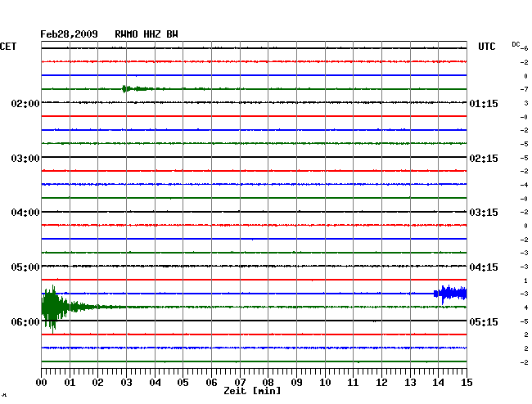The height and width of the screenshot is (404, 532).
Task: Click the 14 minute axis tick label
Action: (438, 382)
